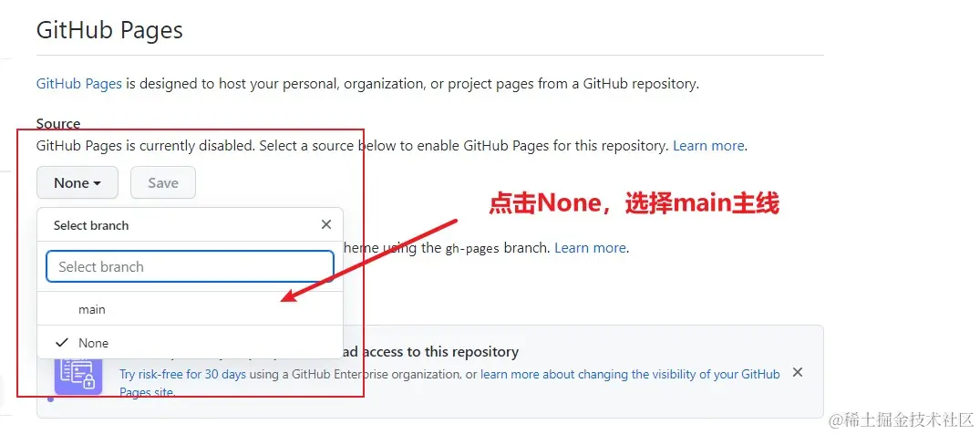The image size is (980, 435).
Task: Click the red Chinese annotation text
Action: pyautogui.click(x=634, y=203)
